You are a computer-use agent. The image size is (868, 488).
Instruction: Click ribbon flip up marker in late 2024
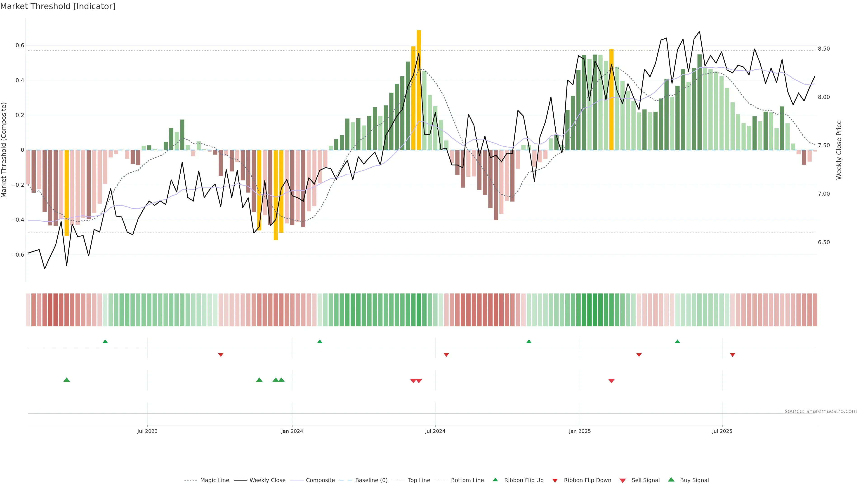pos(529,342)
